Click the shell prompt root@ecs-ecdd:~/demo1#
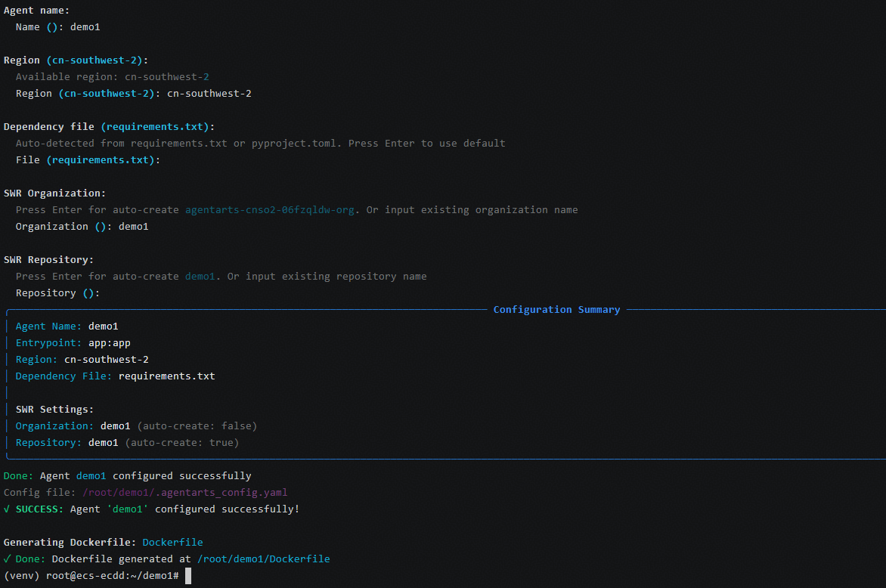Image resolution: width=886 pixels, height=588 pixels. (x=113, y=576)
